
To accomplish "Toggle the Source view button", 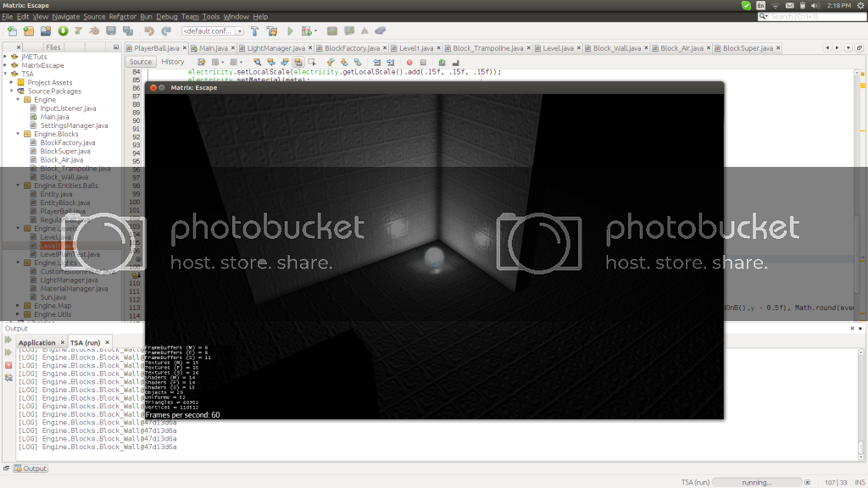I will tap(141, 62).
